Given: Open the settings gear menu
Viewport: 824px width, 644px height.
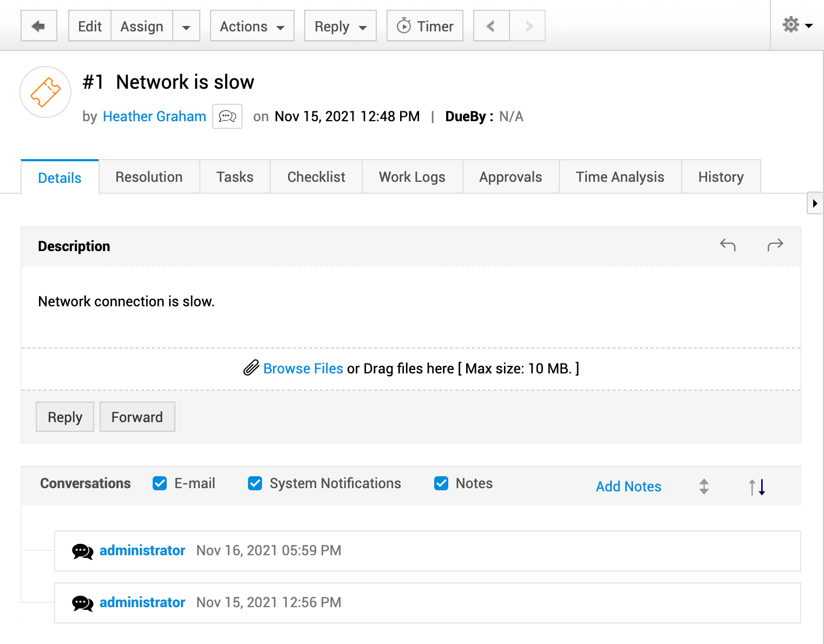Looking at the screenshot, I should [797, 25].
